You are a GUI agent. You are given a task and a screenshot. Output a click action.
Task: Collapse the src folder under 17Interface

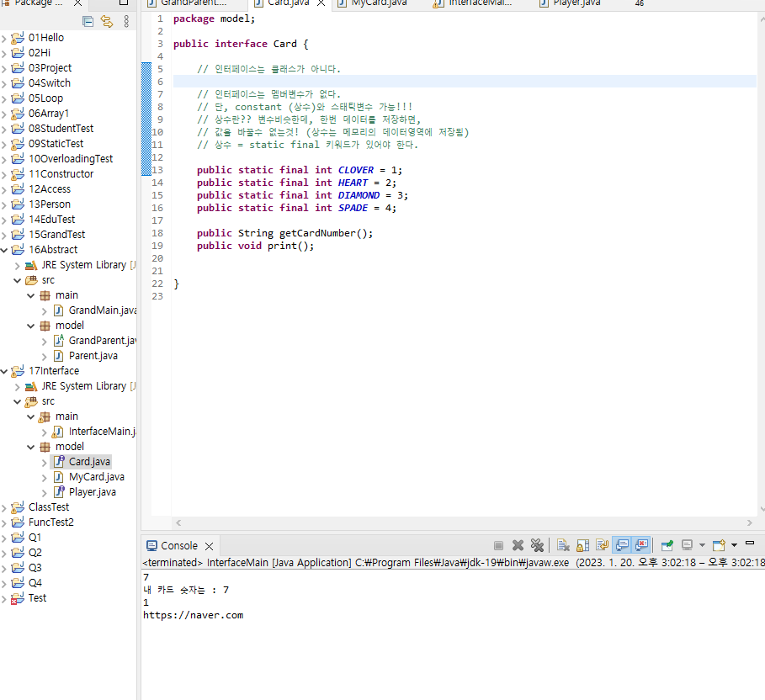point(18,402)
